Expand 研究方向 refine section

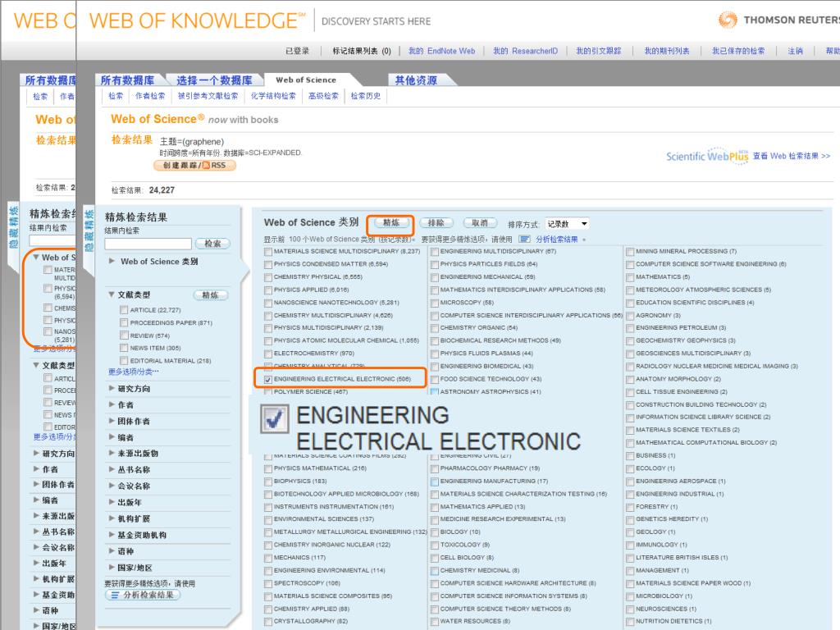click(112, 388)
